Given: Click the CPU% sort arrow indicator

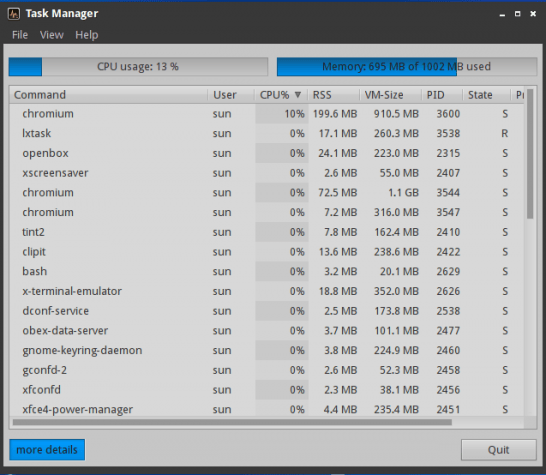Looking at the screenshot, I should [298, 95].
